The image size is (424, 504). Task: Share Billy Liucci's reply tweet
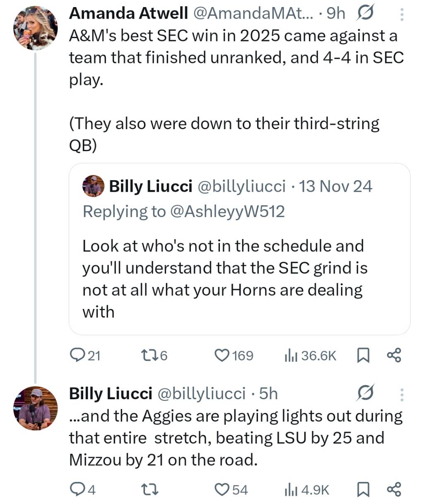tap(393, 490)
